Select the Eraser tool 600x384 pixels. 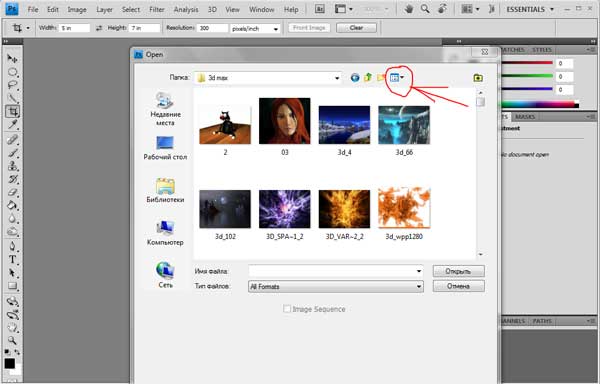pos(12,192)
